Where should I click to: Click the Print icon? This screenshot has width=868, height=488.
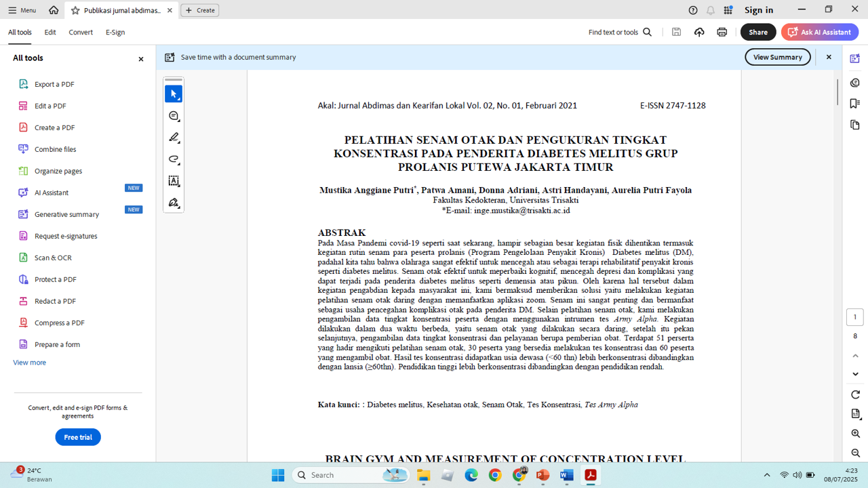coord(722,32)
